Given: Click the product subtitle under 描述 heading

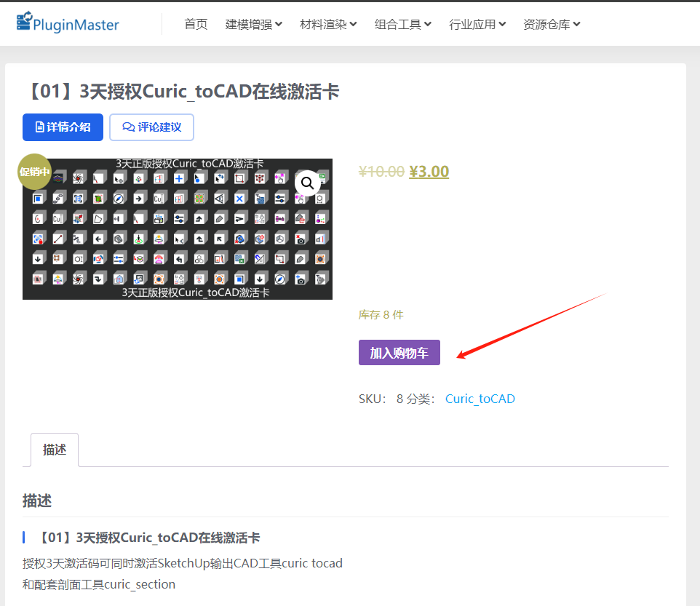Looking at the screenshot, I should [x=148, y=538].
